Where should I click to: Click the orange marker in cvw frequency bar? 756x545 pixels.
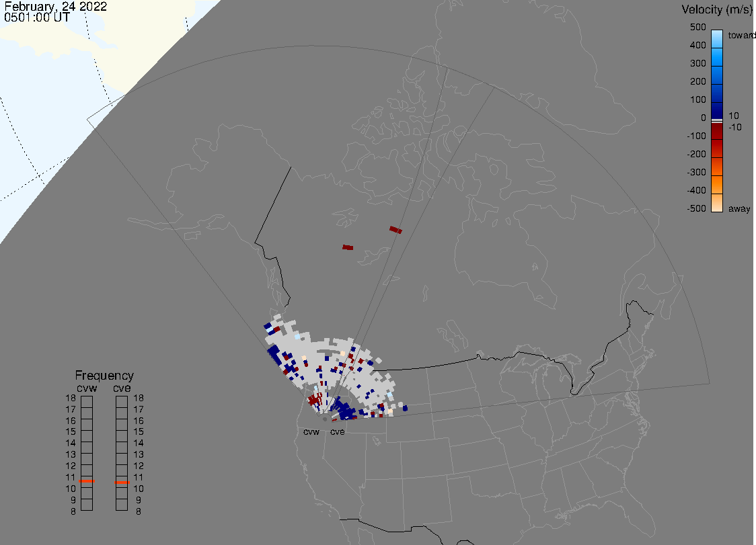(x=87, y=481)
